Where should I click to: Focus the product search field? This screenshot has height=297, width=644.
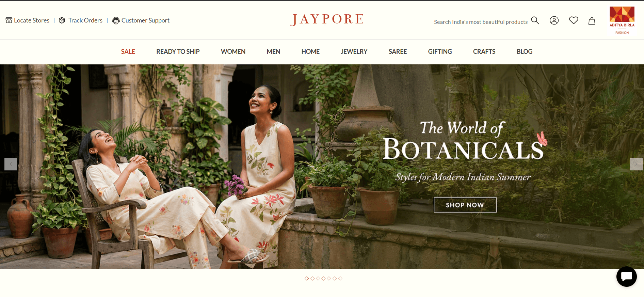(x=481, y=22)
